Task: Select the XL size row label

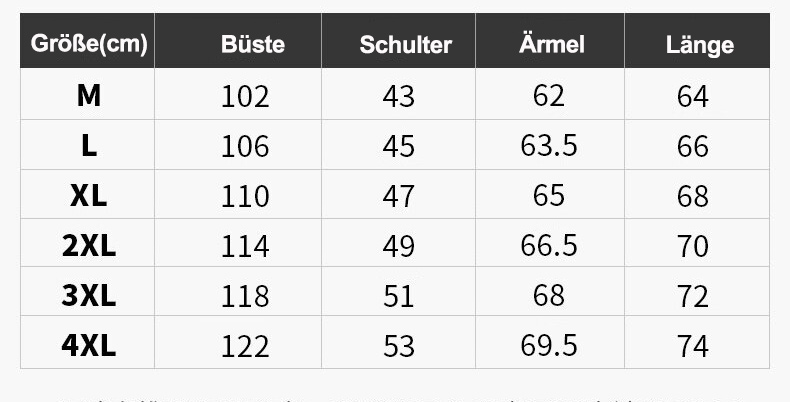Action: point(89,195)
